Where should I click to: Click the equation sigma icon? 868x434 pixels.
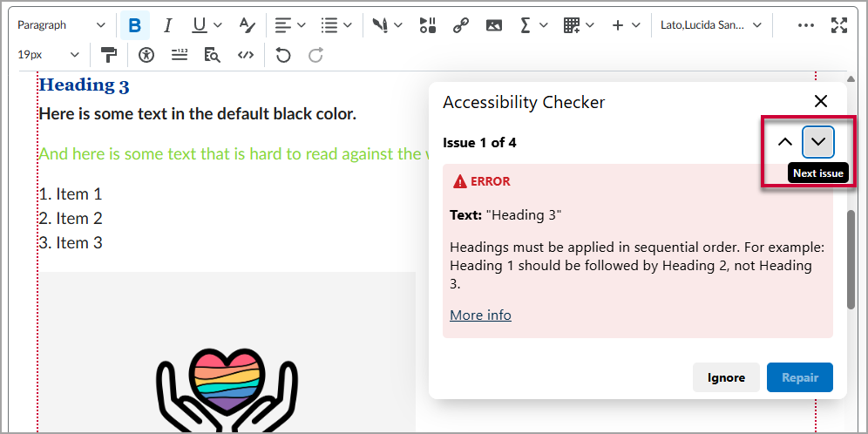coord(526,25)
